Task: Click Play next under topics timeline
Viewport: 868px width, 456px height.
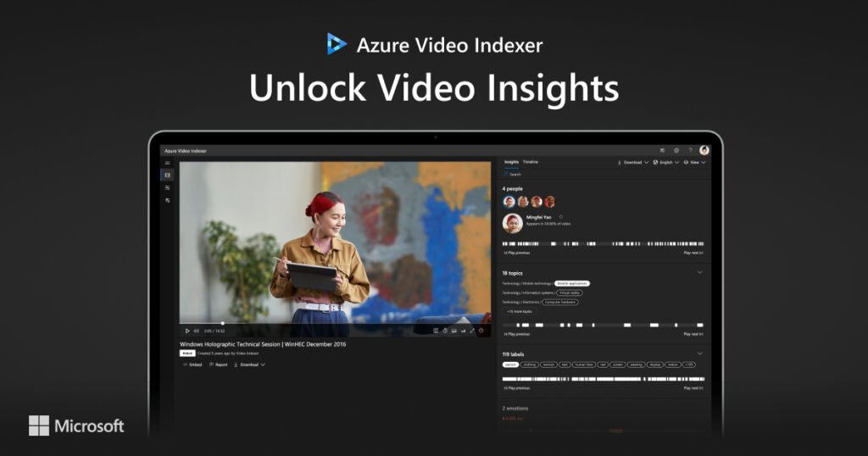Action: (x=693, y=334)
